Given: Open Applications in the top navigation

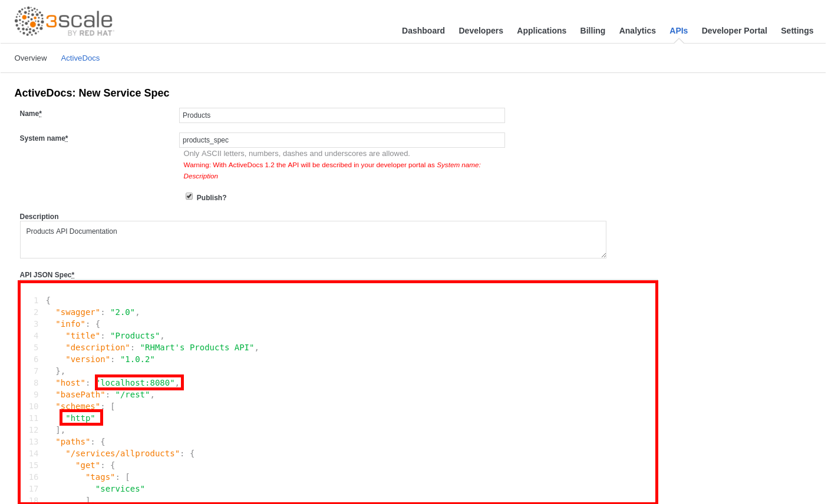Looking at the screenshot, I should (542, 31).
